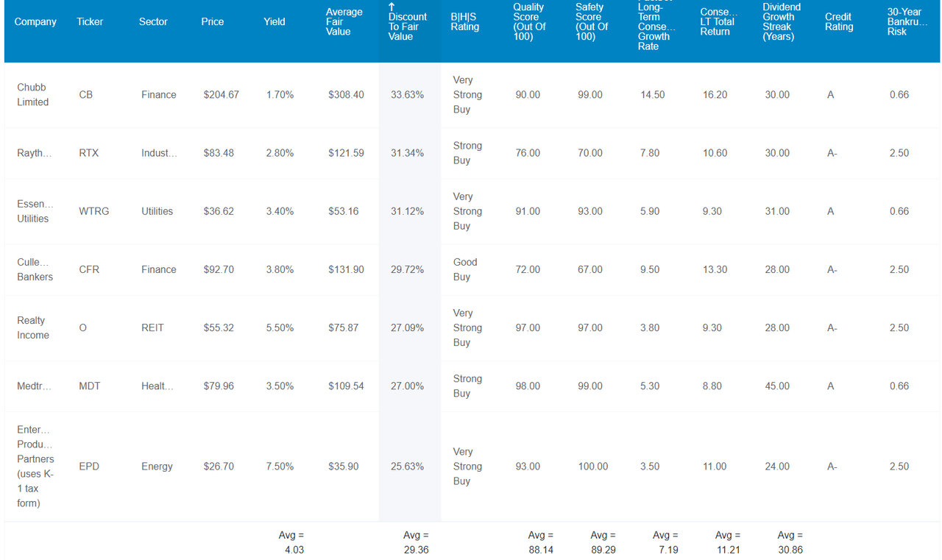The height and width of the screenshot is (560, 942).
Task: Sort the table by Company column header
Action: pyautogui.click(x=35, y=22)
